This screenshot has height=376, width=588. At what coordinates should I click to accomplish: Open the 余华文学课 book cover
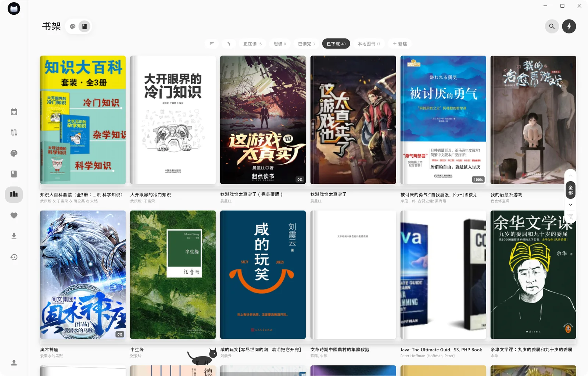pyautogui.click(x=533, y=275)
